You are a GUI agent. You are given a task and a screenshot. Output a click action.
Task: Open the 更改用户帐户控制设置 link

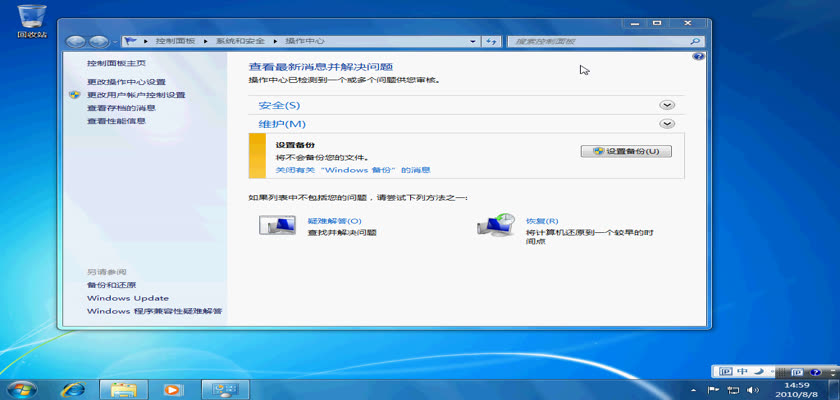point(136,95)
